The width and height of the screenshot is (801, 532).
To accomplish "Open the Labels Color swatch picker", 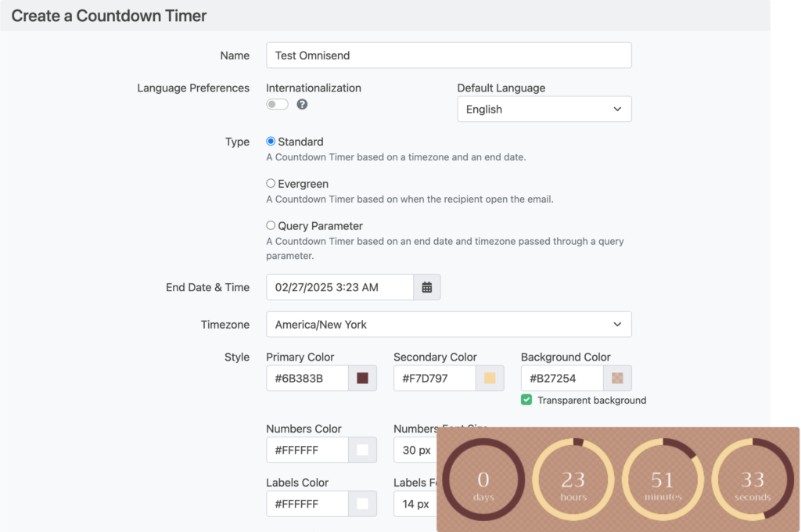I will coord(362,504).
